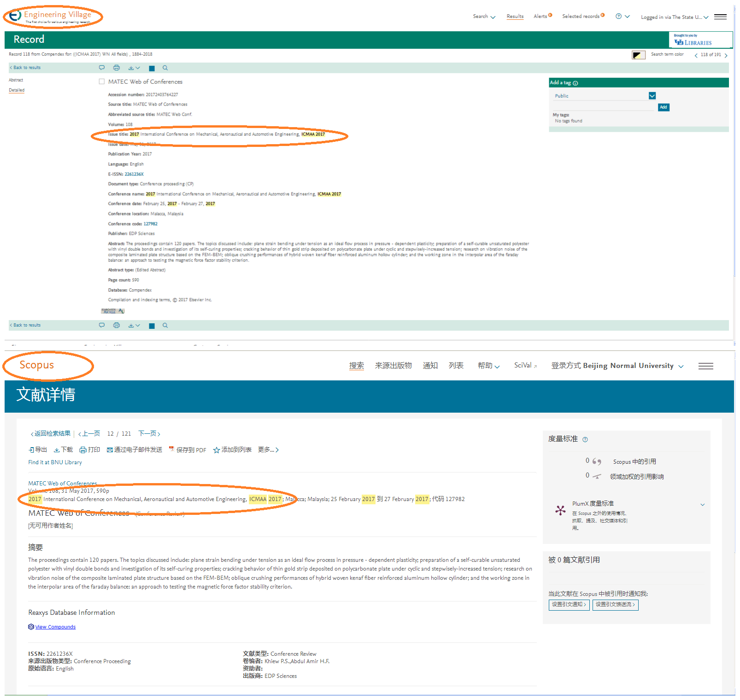Viewport: 740px width, 700px height.
Task: Click the PlumX snowflake icon
Action: click(x=560, y=510)
